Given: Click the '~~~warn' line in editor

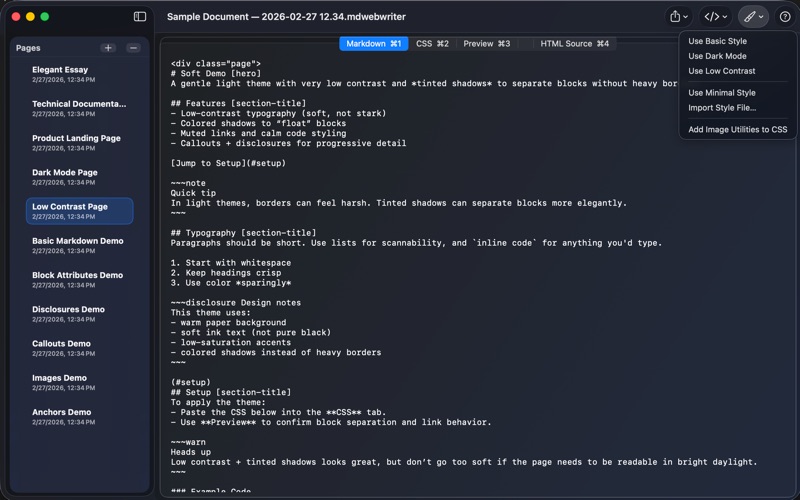Looking at the screenshot, I should [x=188, y=442].
